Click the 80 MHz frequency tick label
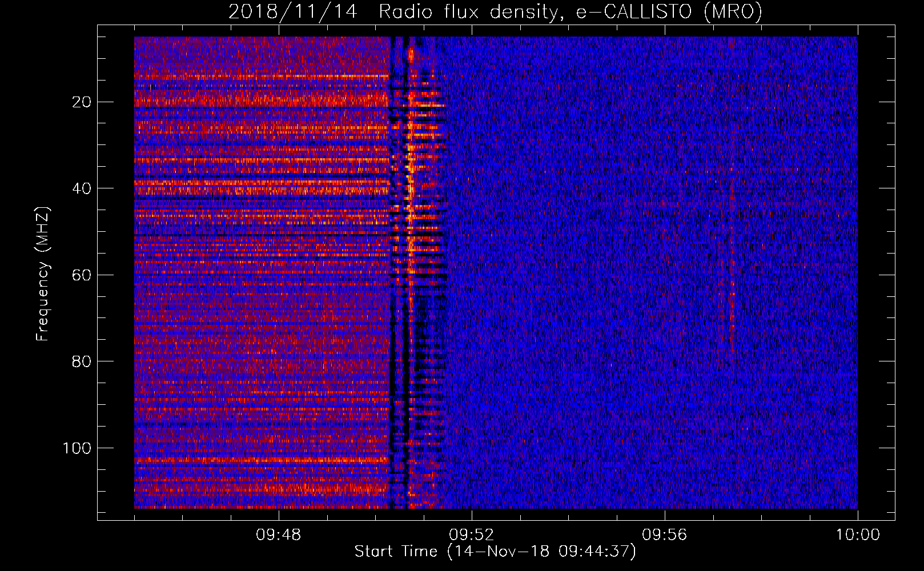Viewport: 924px width, 571px height. tap(82, 361)
